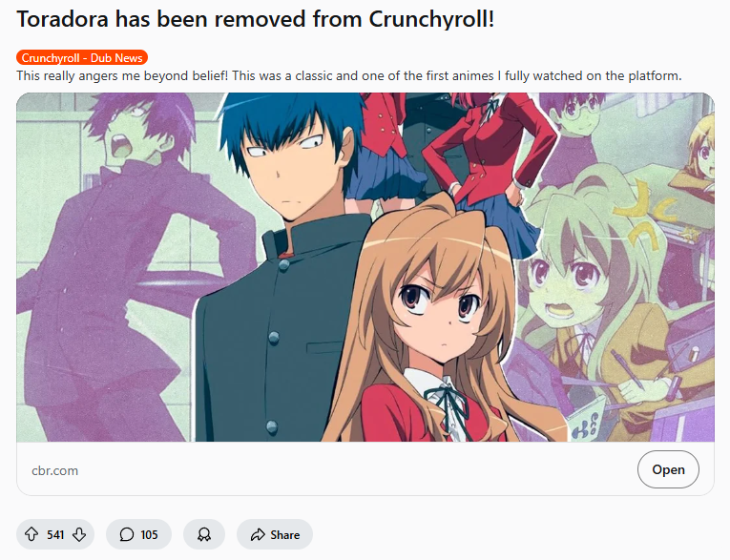Open the 105 comments
Screen dimensions: 730x560
138,534
